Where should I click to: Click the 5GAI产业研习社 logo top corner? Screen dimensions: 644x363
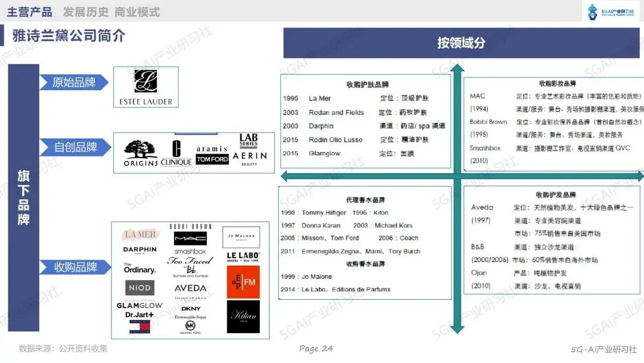click(612, 12)
